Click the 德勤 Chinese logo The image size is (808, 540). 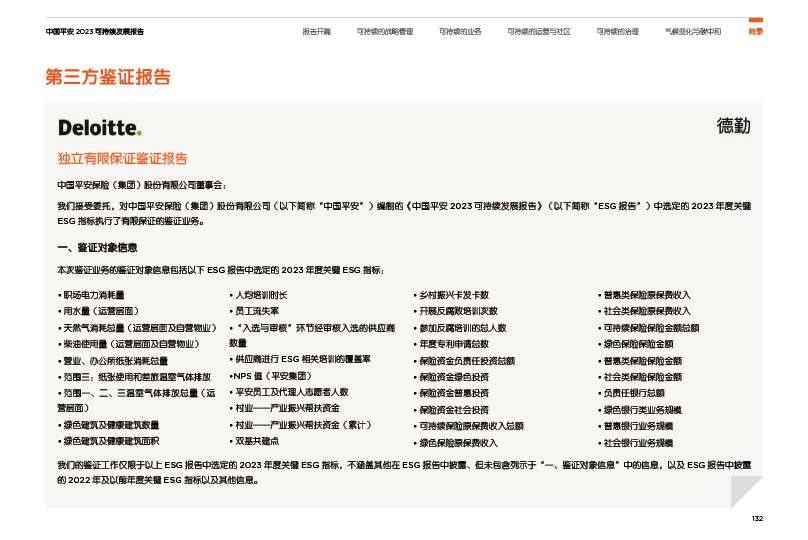click(733, 126)
